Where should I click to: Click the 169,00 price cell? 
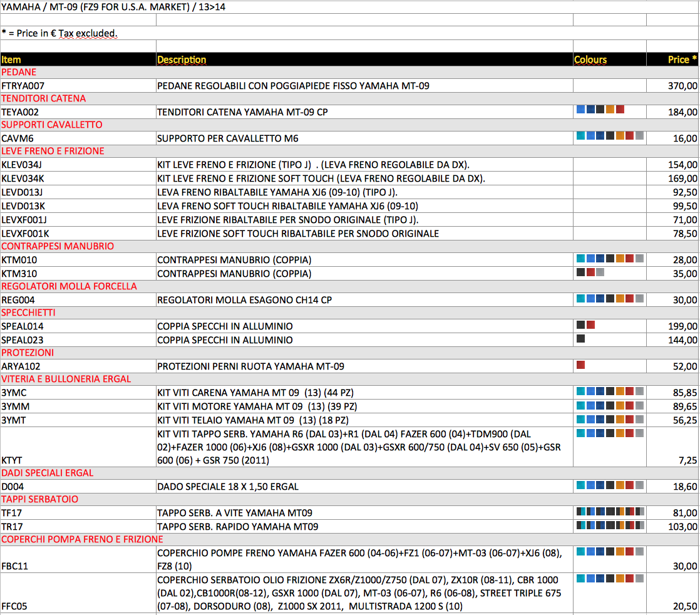[682, 178]
